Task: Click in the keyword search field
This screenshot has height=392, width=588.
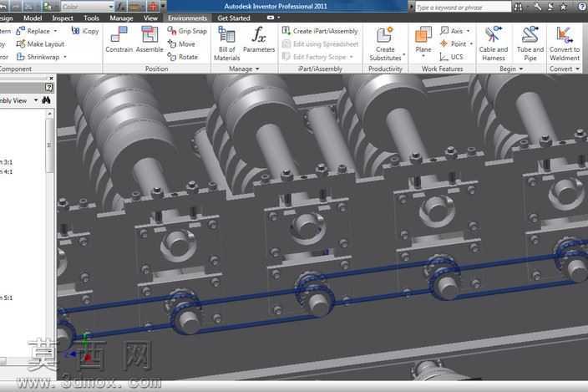Action: [463, 8]
